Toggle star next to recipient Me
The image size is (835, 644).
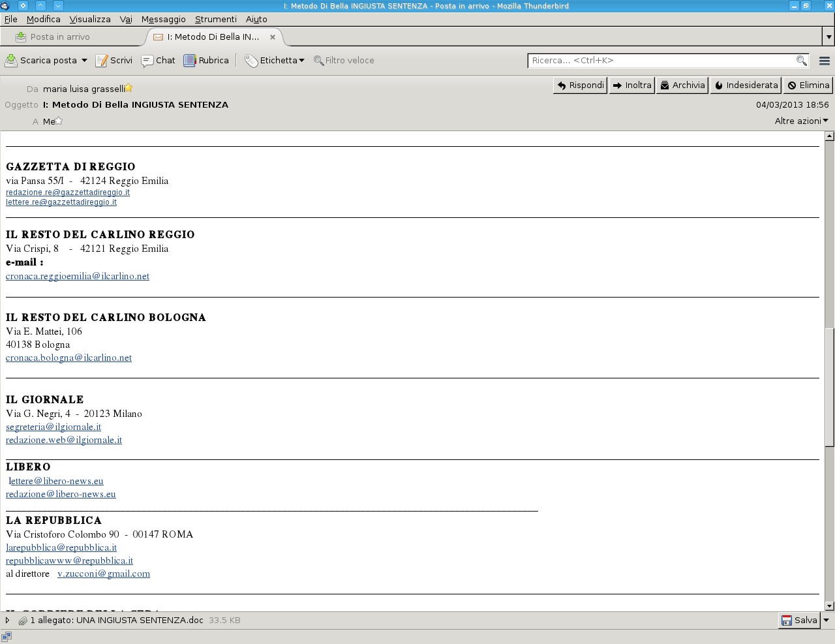59,121
